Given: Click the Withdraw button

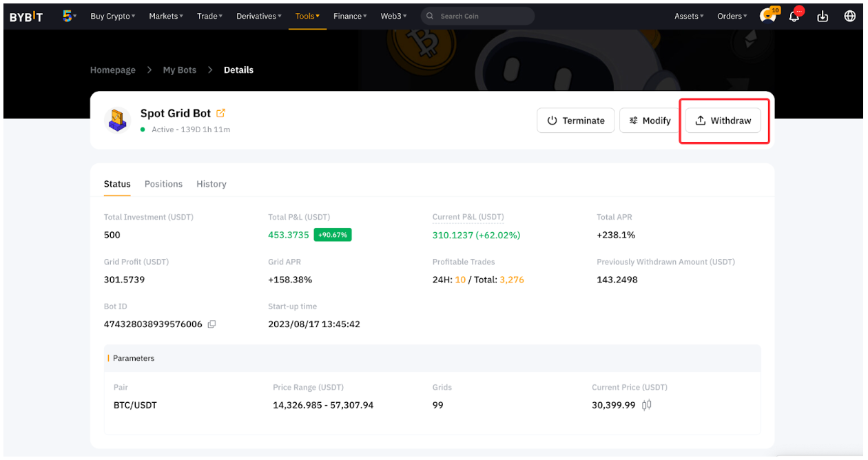Looking at the screenshot, I should [723, 121].
